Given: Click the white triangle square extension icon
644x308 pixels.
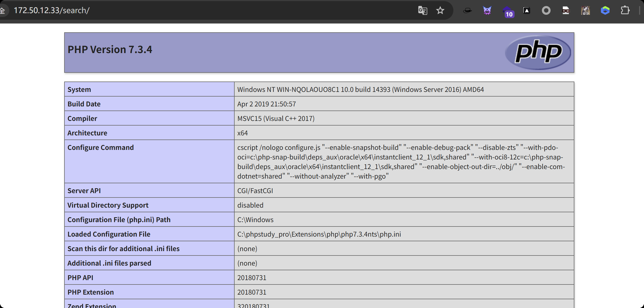Looking at the screenshot, I should pos(527,11).
